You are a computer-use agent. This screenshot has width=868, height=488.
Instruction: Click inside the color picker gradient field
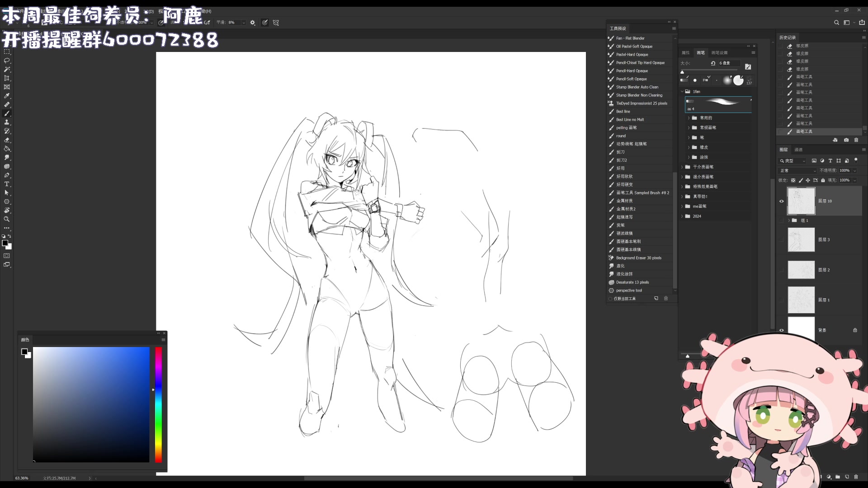91,404
